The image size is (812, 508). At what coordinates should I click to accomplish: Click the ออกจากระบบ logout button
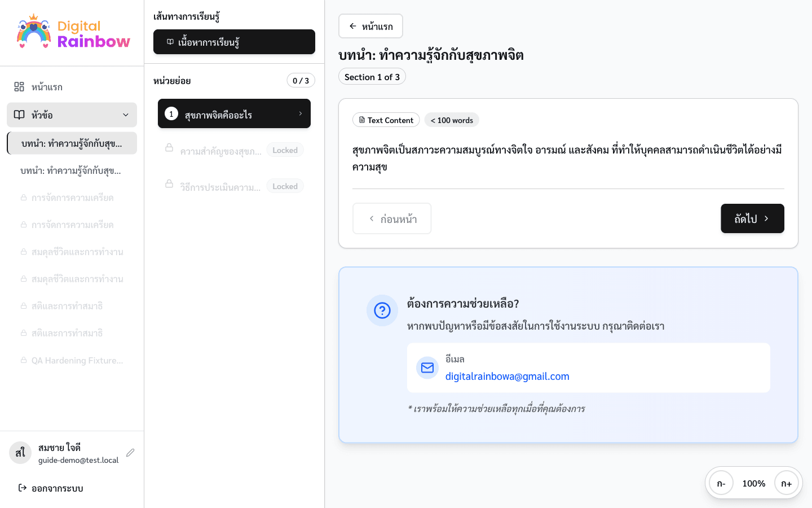[72, 488]
